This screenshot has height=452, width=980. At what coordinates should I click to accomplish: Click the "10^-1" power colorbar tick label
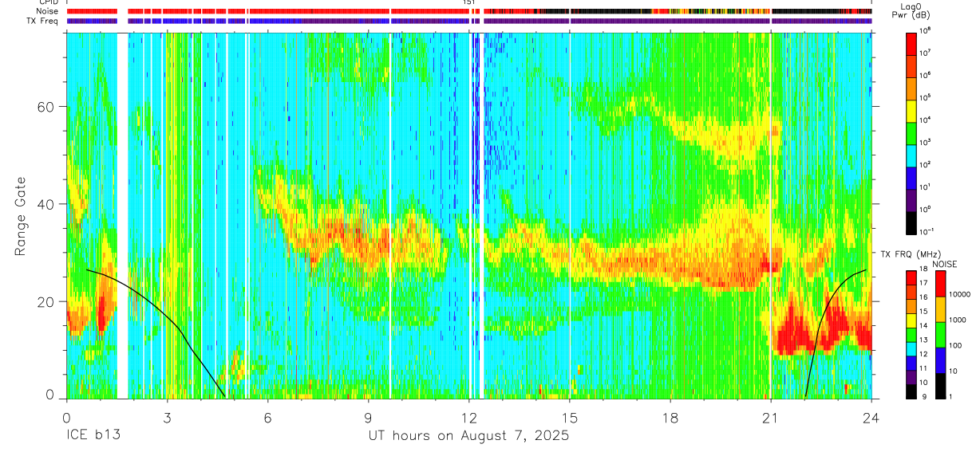point(927,231)
